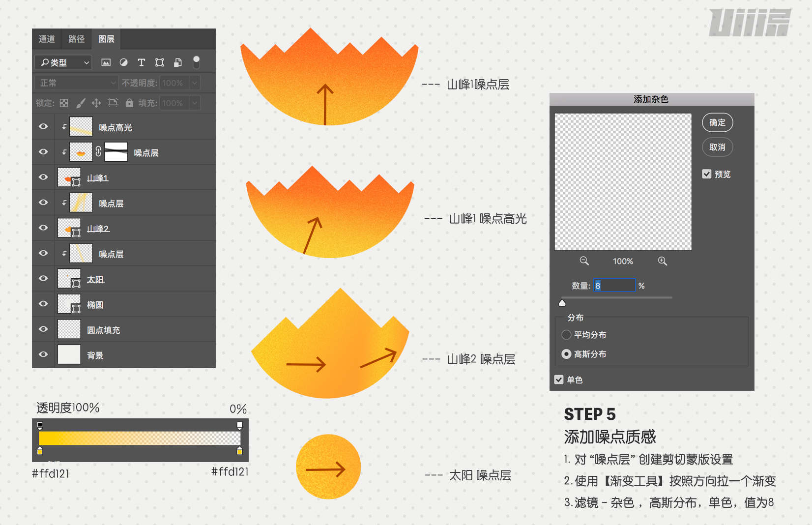Click the 填充 100% field

tap(174, 103)
